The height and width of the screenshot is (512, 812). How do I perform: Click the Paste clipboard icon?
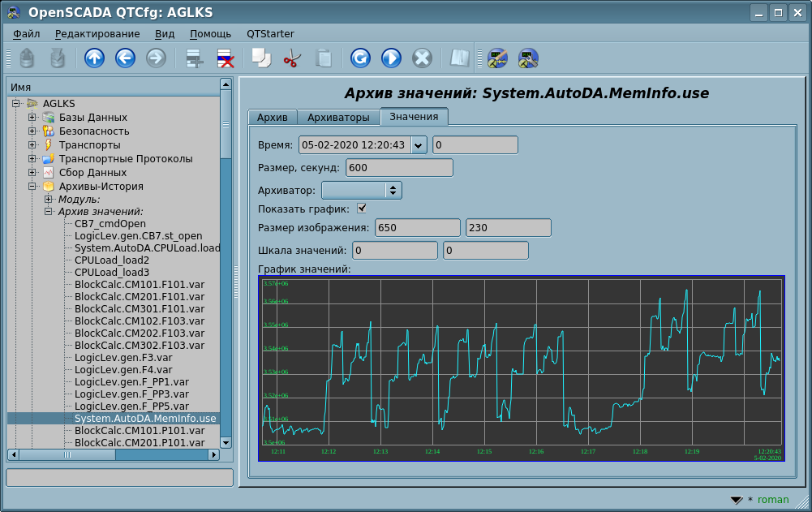323,58
